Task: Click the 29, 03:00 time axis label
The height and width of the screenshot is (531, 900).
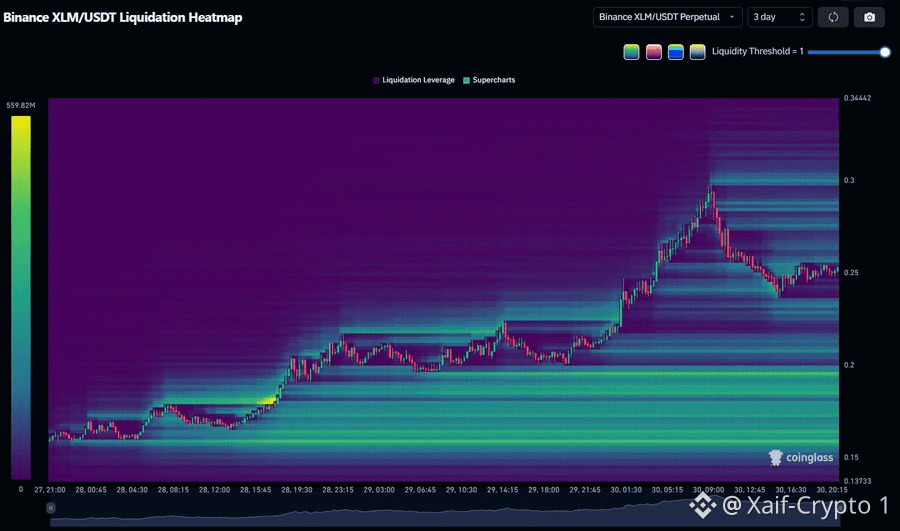Action: pyautogui.click(x=379, y=490)
